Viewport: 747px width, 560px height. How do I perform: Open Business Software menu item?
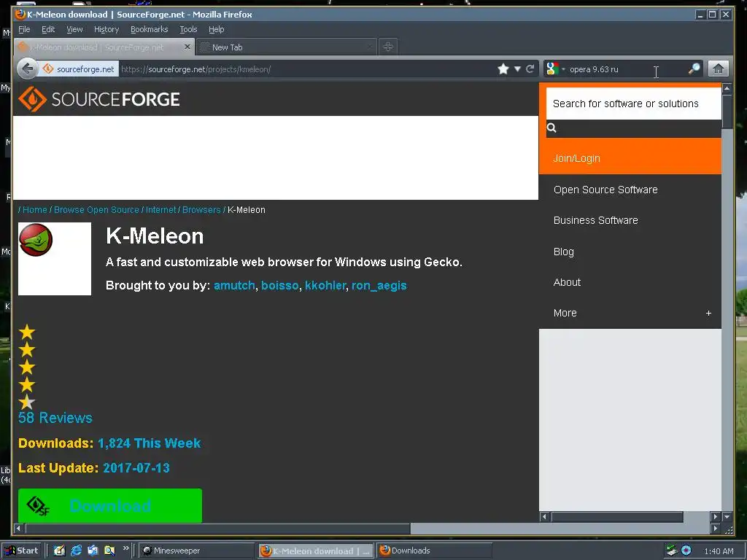595,220
